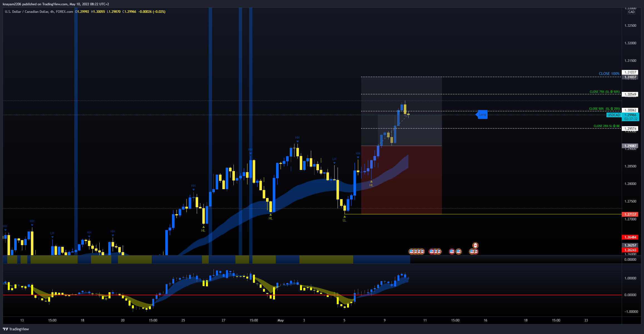Click the May label on the time axis
This screenshot has width=644, height=334.
pos(281,320)
